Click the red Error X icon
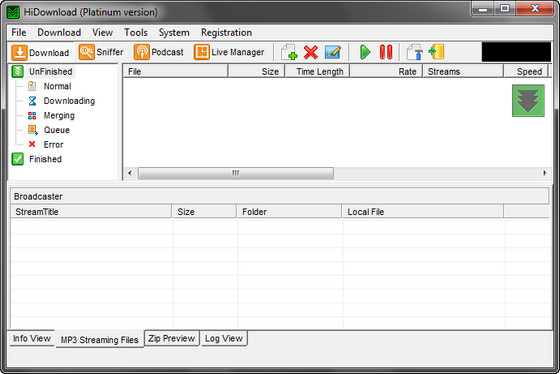 (32, 144)
